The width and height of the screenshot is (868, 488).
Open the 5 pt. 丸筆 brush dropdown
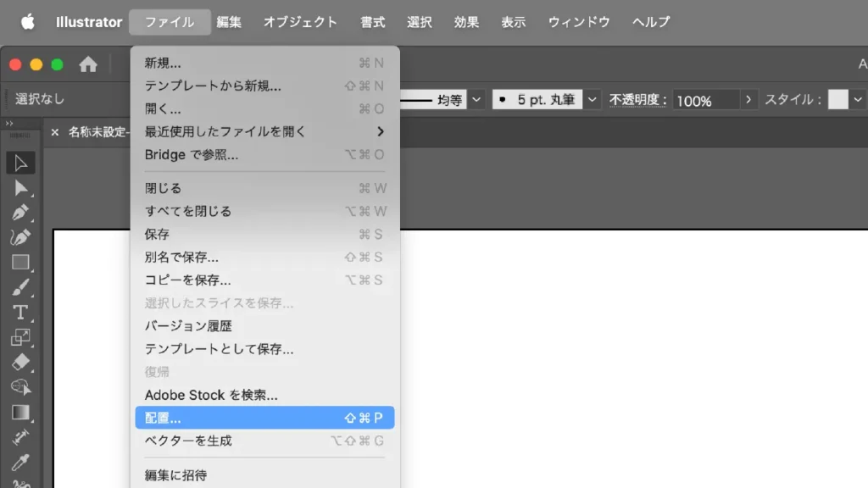(593, 100)
